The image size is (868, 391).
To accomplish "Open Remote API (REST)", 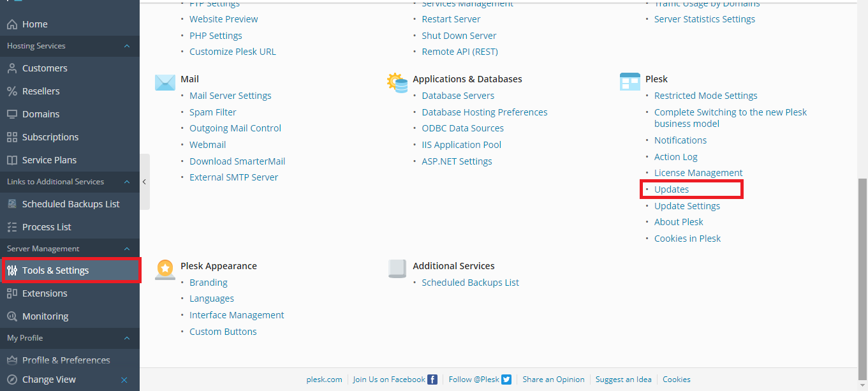I will tap(460, 52).
